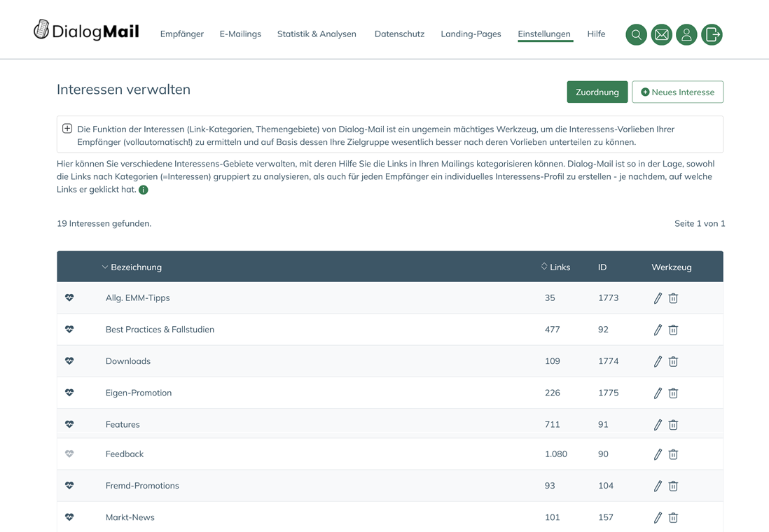Expand the interests function info box

click(x=67, y=129)
